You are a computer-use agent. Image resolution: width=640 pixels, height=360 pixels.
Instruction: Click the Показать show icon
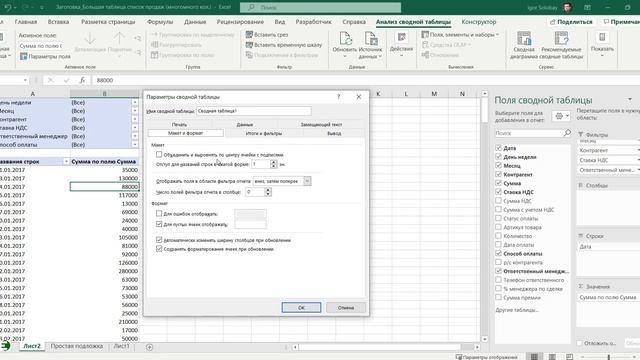(x=602, y=38)
